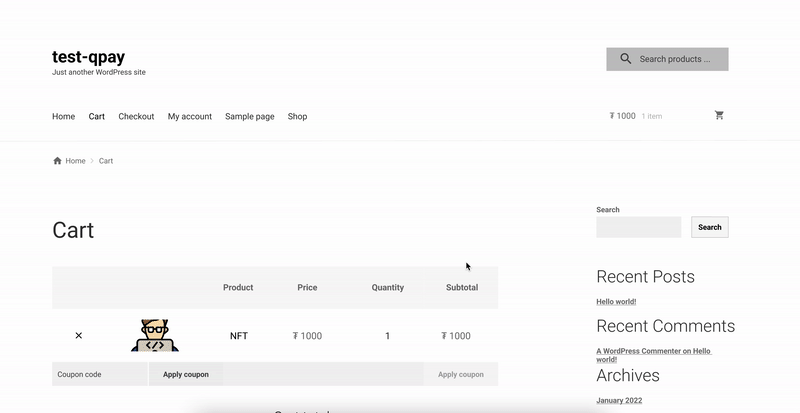Click the NFT row price ₮ 1000
The image size is (800, 413).
tap(307, 336)
